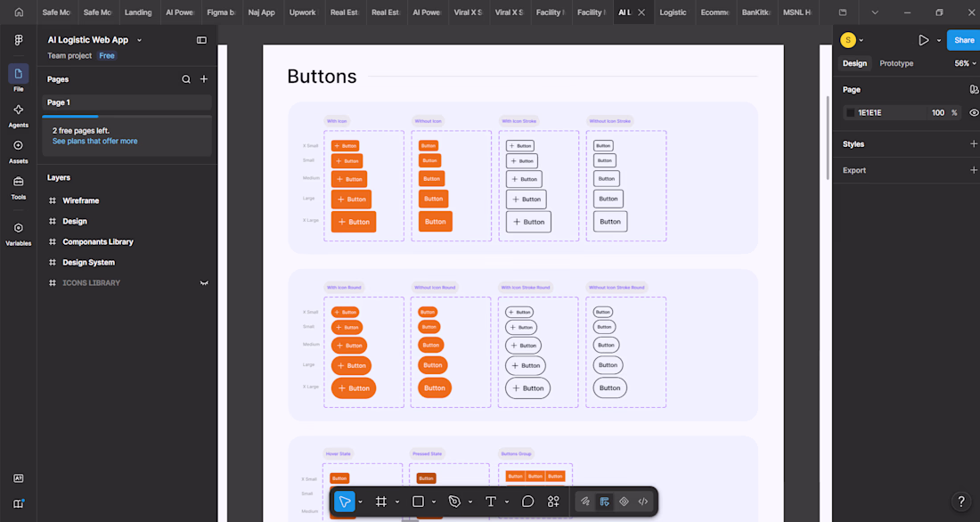Show the hidden ICONS LIBRARY layer
The image size is (980, 522).
tap(204, 283)
